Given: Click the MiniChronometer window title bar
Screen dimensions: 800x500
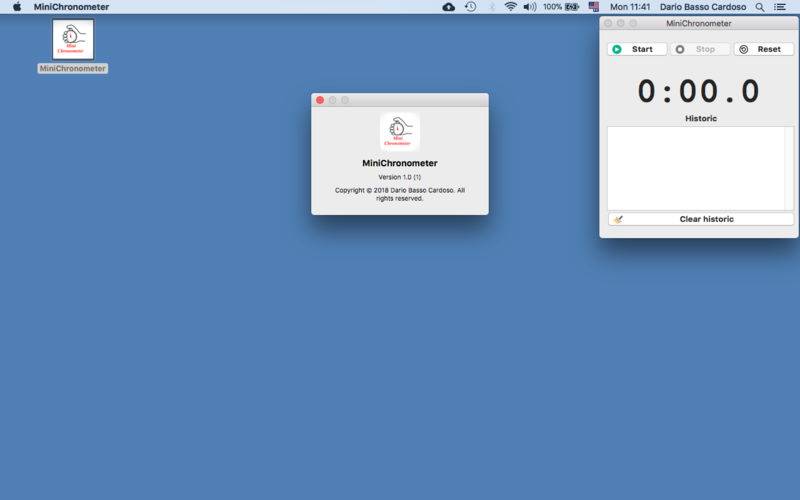Looking at the screenshot, I should (x=698, y=23).
